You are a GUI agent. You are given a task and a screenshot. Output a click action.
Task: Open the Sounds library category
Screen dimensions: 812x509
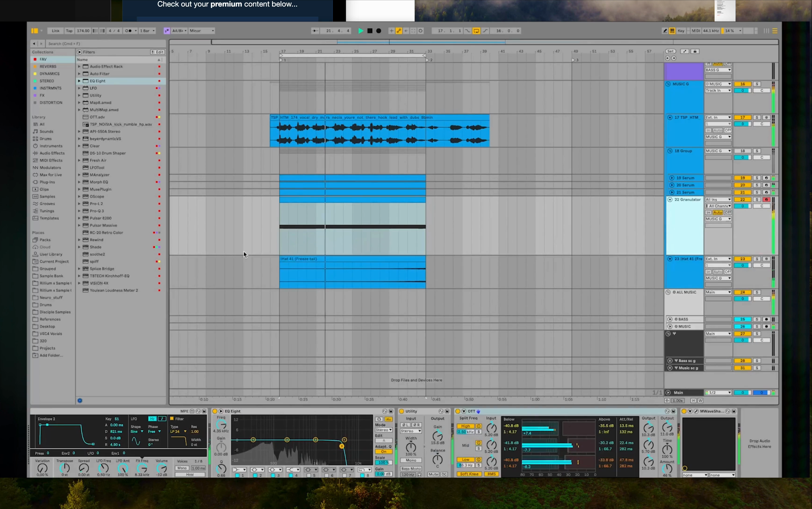tap(46, 131)
